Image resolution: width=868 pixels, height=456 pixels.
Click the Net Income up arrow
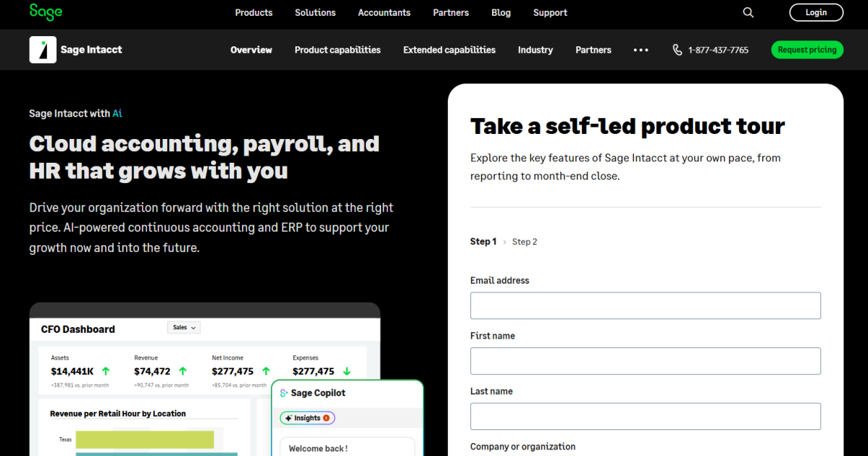click(266, 371)
